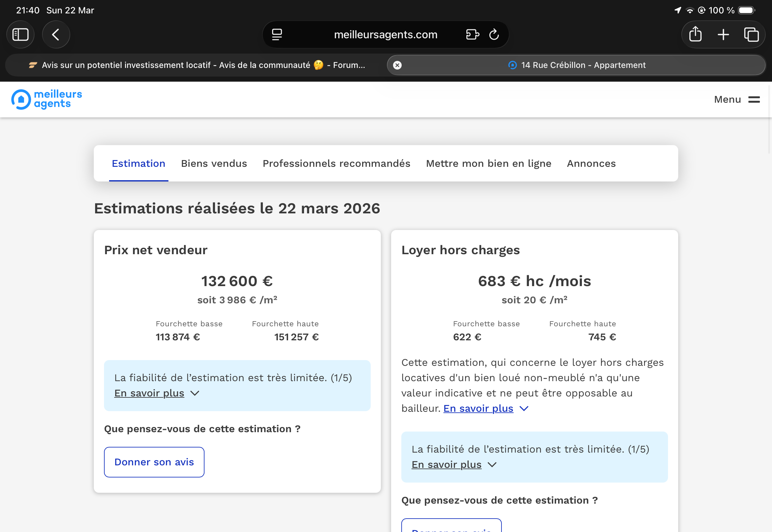Open a new tab with plus icon
The width and height of the screenshot is (772, 532).
(723, 34)
